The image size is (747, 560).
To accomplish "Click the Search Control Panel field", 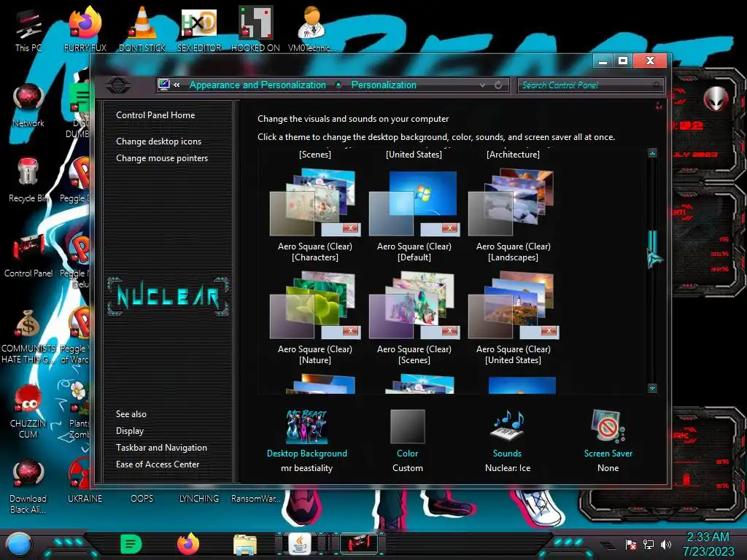I will tap(590, 85).
